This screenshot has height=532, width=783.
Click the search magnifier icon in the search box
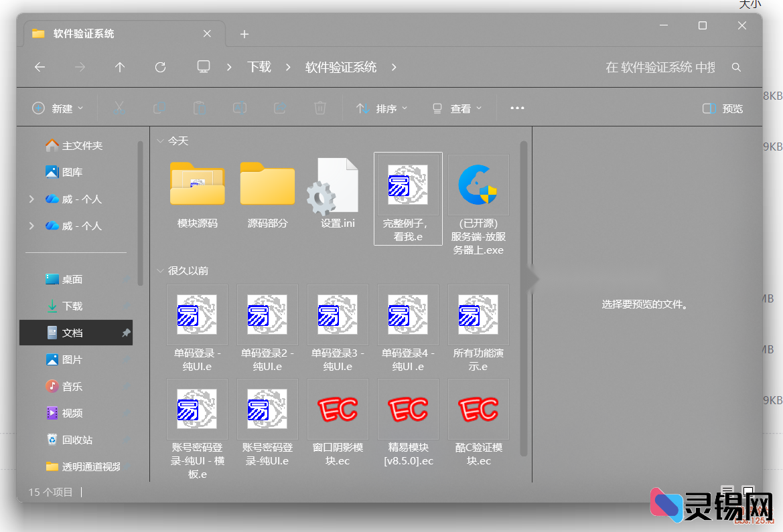click(736, 68)
